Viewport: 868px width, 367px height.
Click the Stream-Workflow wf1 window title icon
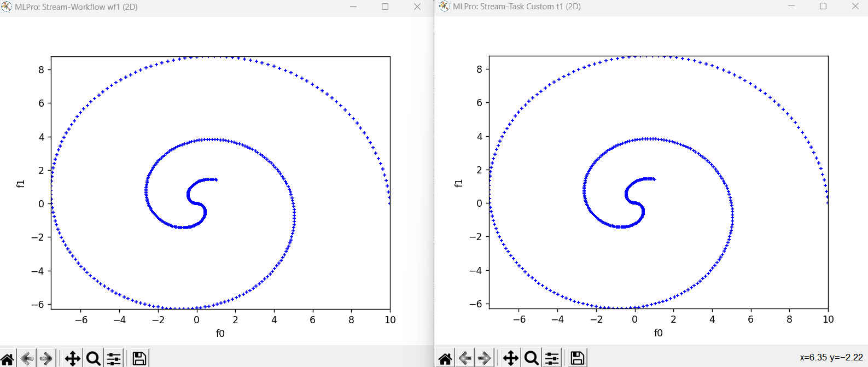pyautogui.click(x=7, y=7)
